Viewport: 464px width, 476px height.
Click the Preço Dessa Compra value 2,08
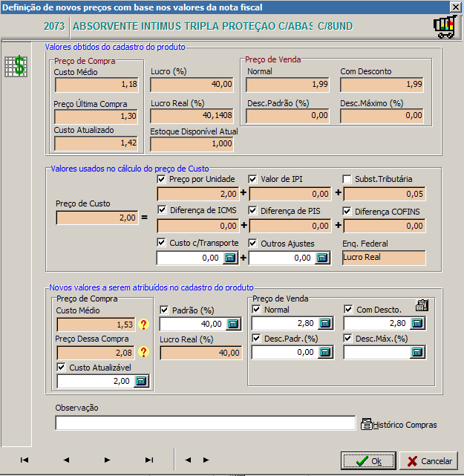click(x=96, y=353)
